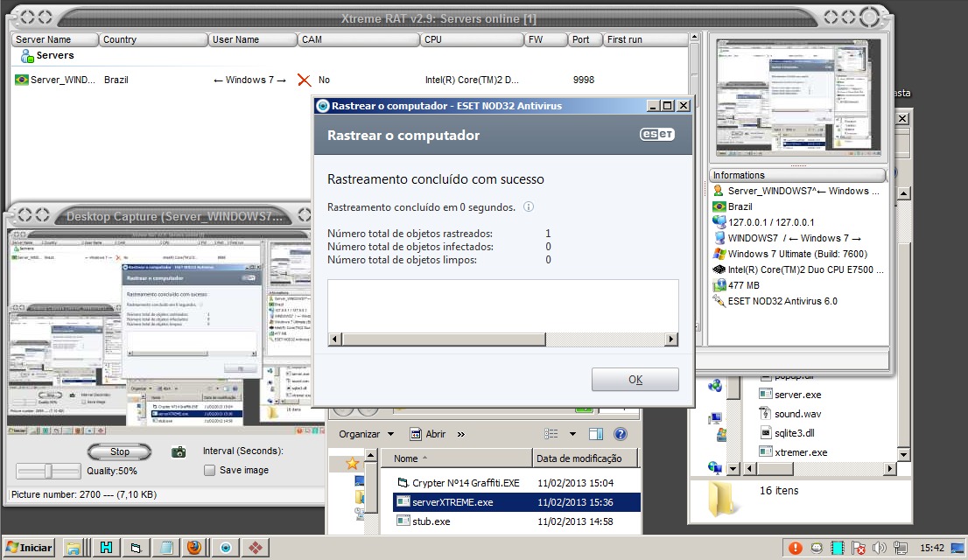Open the notepad icon in taskbar

(x=166, y=548)
